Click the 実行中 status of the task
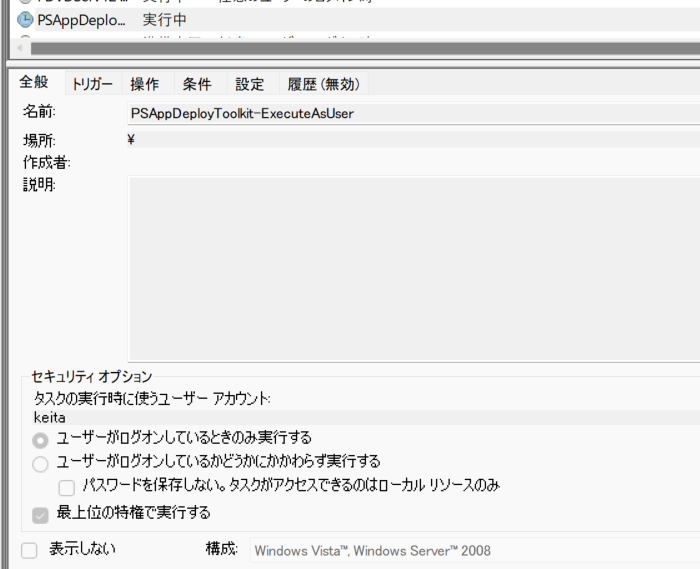 [x=164, y=20]
